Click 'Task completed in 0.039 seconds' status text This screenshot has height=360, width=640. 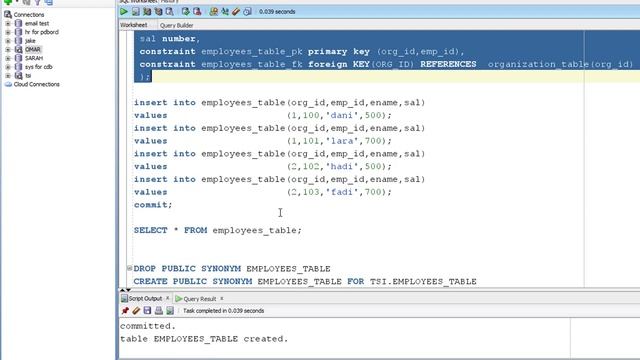tap(223, 311)
